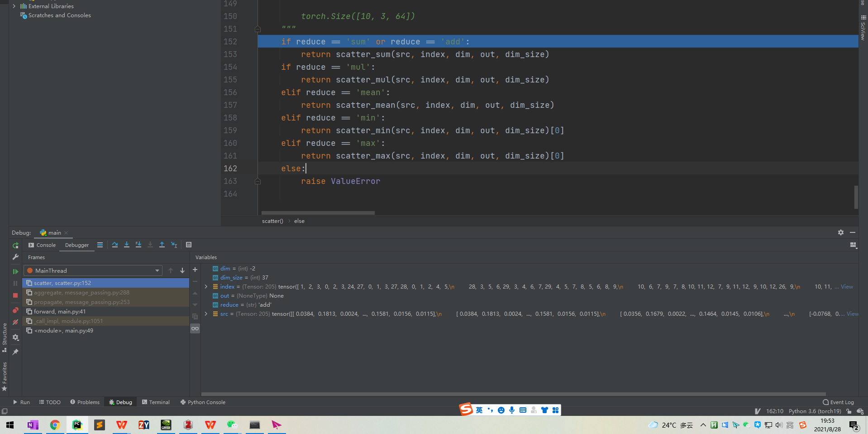
Task: Toggle the Pin Tab icon
Action: point(15,352)
